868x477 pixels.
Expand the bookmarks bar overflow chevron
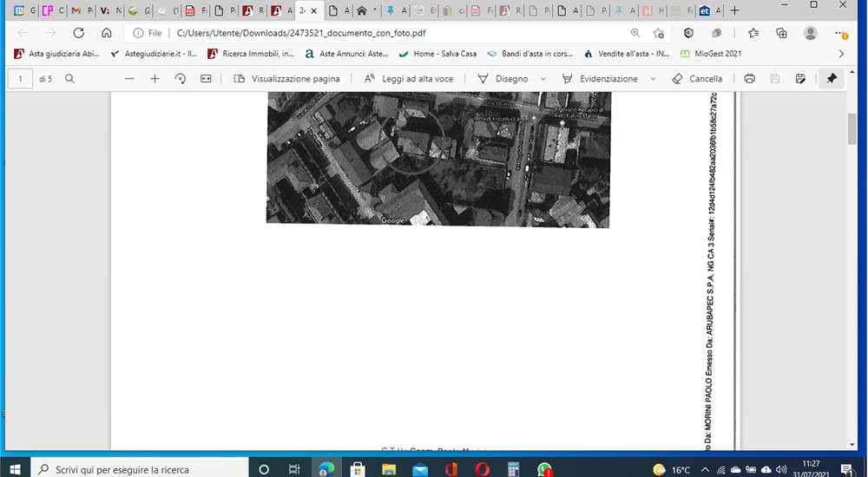841,54
